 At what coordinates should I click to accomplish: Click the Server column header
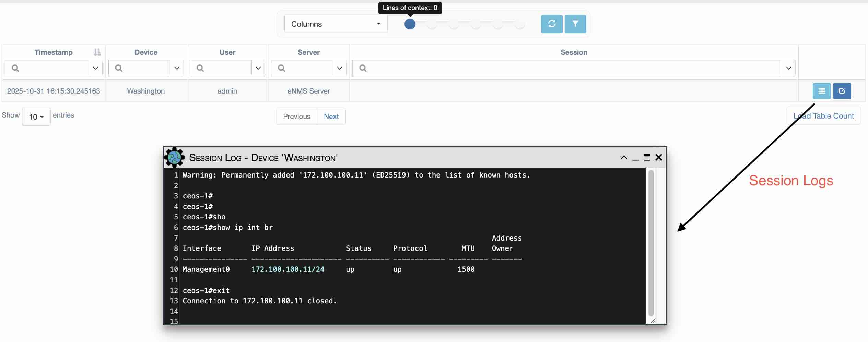308,52
